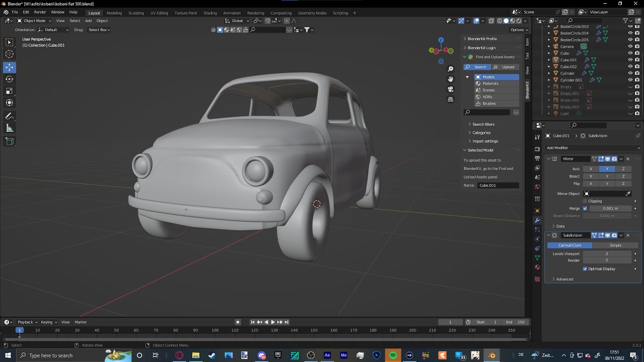The height and width of the screenshot is (362, 644).
Task: Toggle Bisect Y for Mirror modifier
Action: pyautogui.click(x=607, y=176)
